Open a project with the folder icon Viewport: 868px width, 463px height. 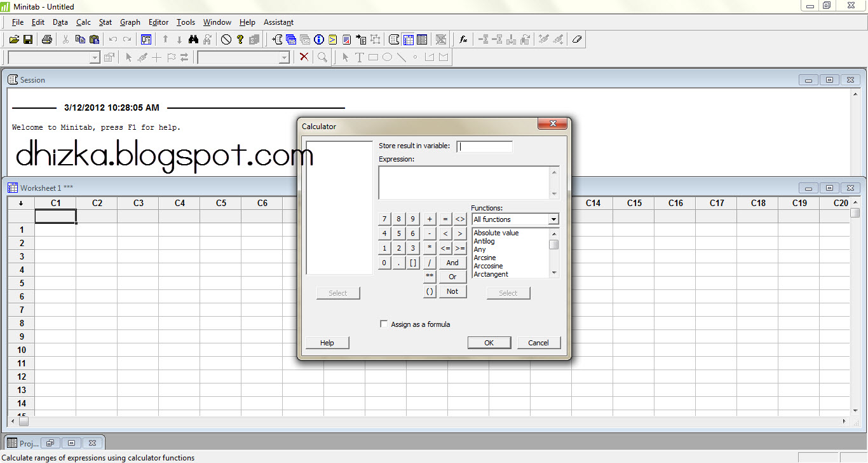coord(14,39)
